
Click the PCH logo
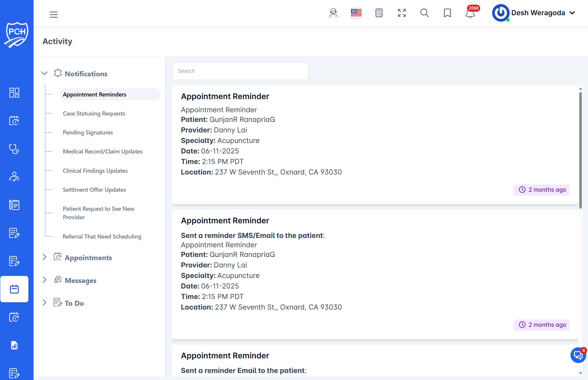click(16, 34)
